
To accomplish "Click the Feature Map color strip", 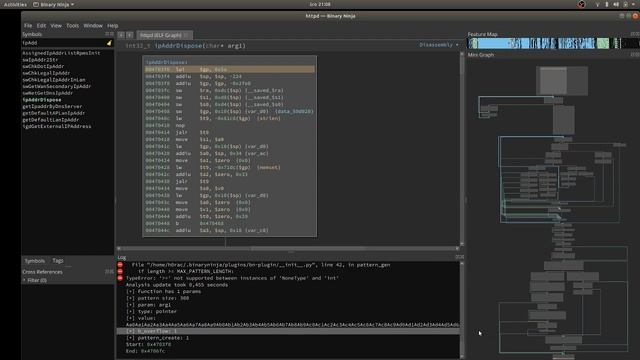I will pyautogui.click(x=553, y=43).
